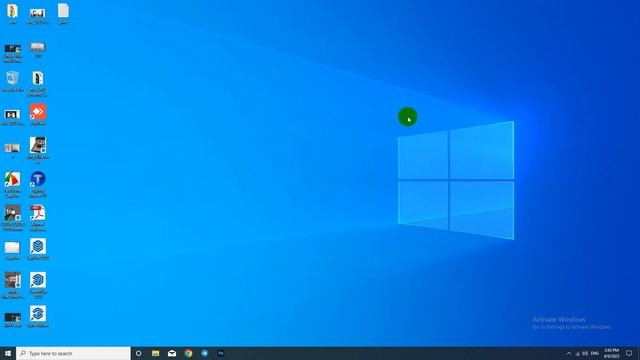Open the Mail app from the taskbar
The height and width of the screenshot is (360, 640).
point(172,353)
